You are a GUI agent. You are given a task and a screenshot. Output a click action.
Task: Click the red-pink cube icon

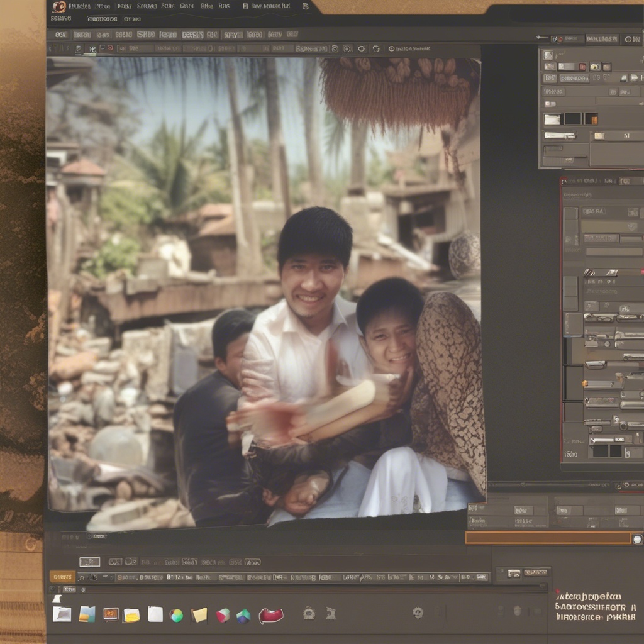(x=223, y=615)
